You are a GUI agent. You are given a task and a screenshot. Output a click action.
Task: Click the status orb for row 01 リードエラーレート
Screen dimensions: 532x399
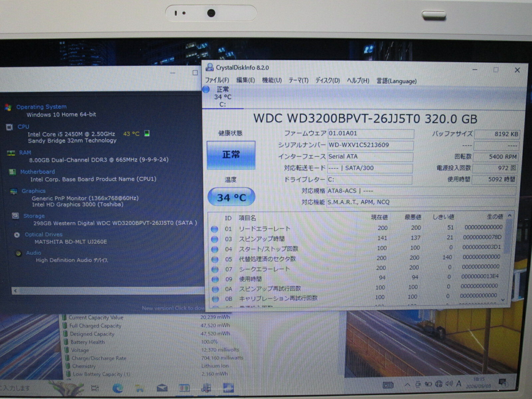click(214, 229)
